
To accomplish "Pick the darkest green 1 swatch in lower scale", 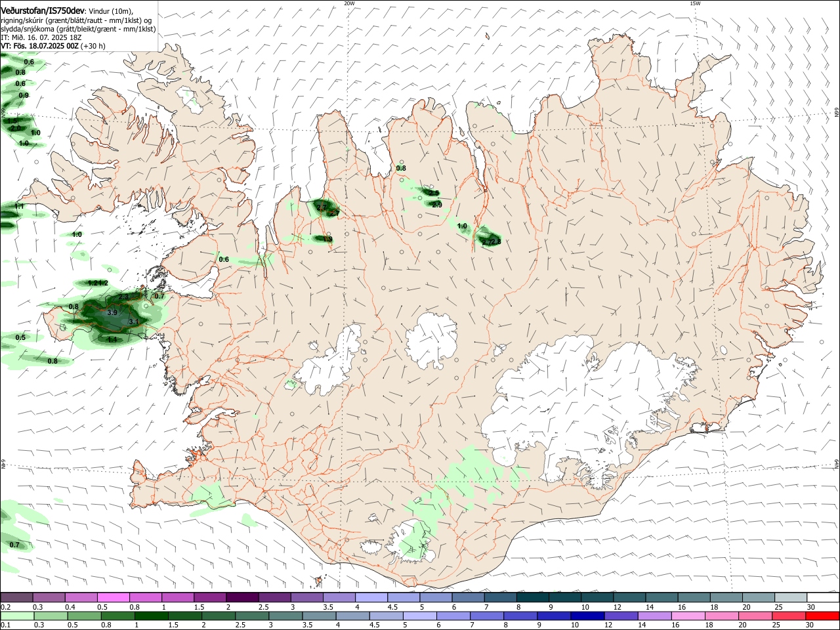I will coord(151,616).
